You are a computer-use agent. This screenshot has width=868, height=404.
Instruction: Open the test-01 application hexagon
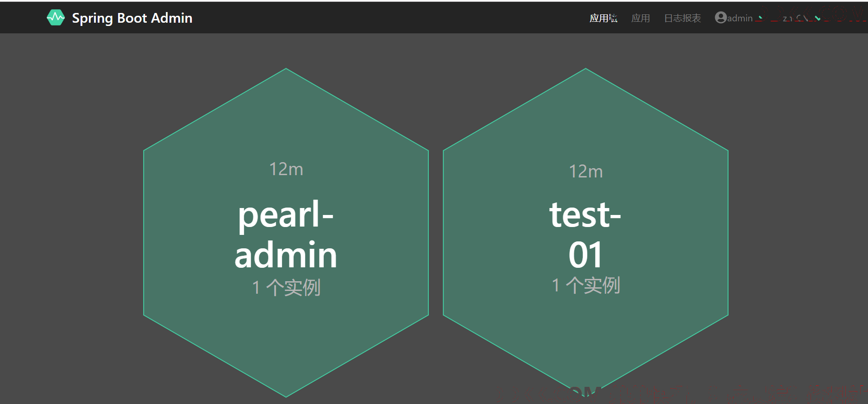pyautogui.click(x=585, y=233)
